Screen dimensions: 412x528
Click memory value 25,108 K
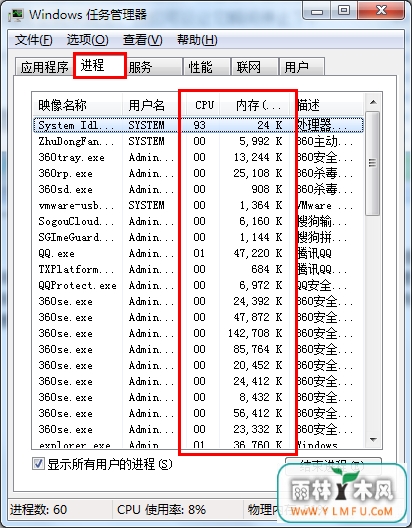click(258, 173)
